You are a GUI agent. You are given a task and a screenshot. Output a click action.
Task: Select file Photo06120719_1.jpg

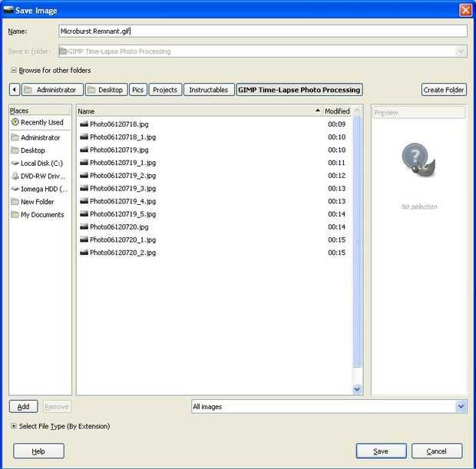[214, 163]
